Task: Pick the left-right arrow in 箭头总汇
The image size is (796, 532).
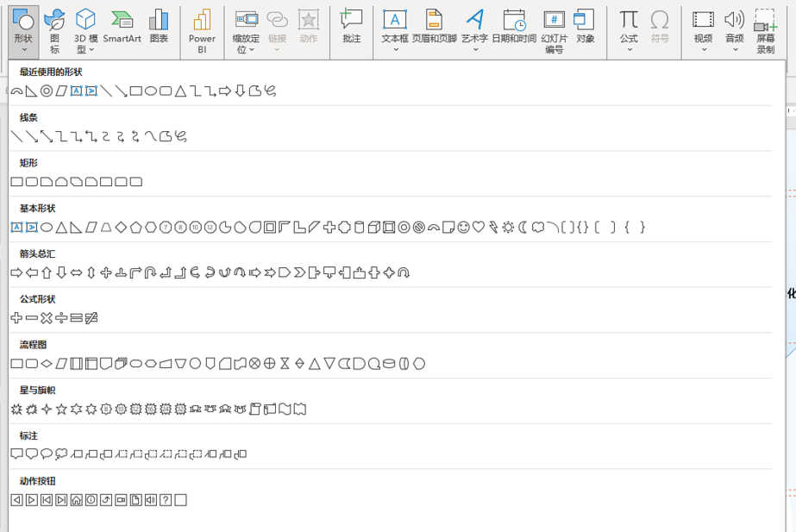Action: pyautogui.click(x=76, y=273)
